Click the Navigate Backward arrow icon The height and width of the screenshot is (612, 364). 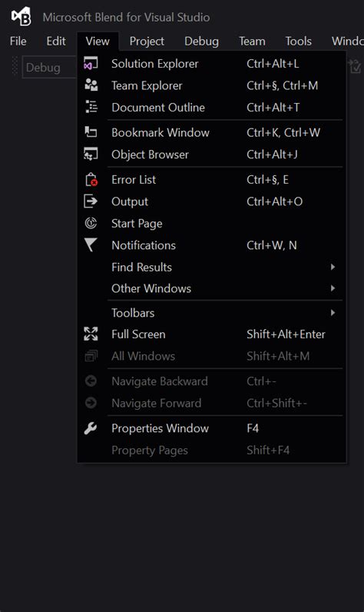click(91, 381)
